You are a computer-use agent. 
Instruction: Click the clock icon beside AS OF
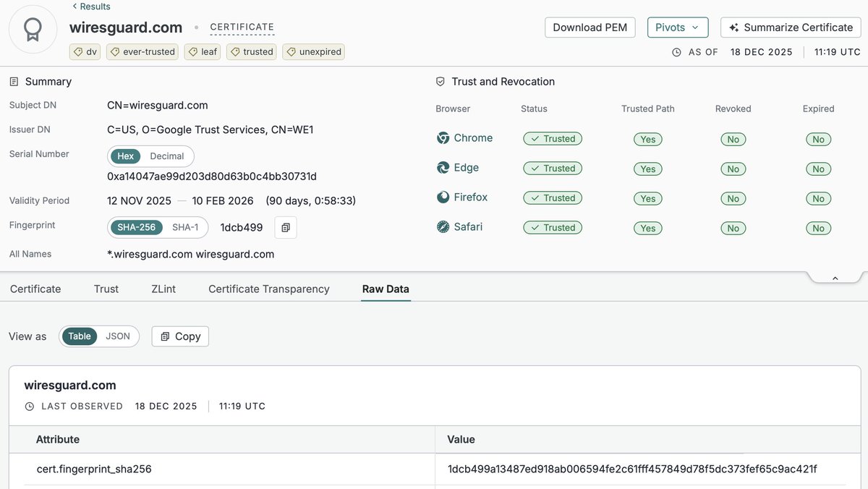click(x=676, y=52)
